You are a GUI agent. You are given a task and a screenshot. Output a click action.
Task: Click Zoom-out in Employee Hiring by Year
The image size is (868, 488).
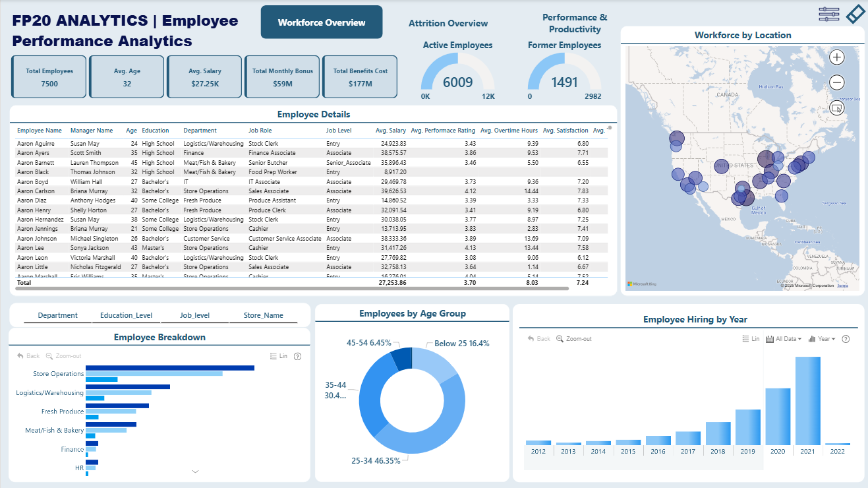click(574, 339)
